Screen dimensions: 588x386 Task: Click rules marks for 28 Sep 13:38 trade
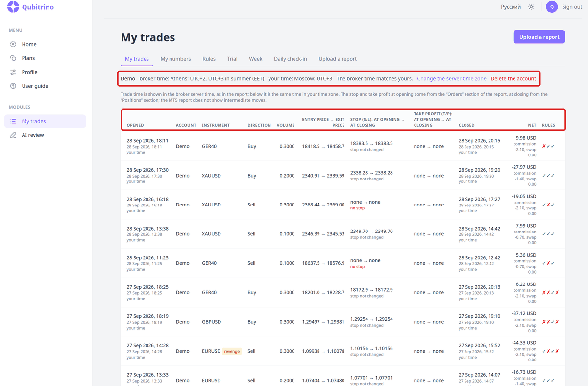pyautogui.click(x=548, y=234)
